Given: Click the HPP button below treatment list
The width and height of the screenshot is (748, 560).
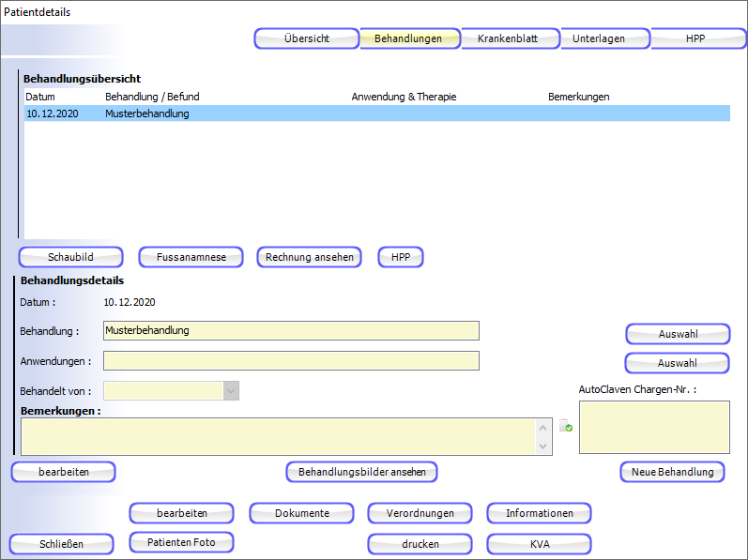Looking at the screenshot, I should click(401, 257).
